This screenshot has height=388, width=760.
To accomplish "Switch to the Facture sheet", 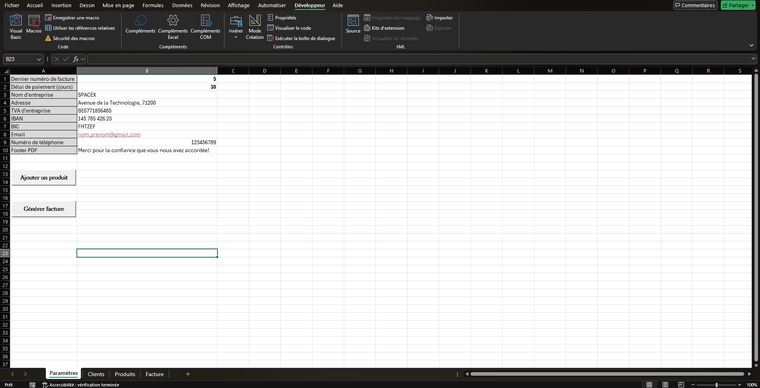I will tap(155, 374).
